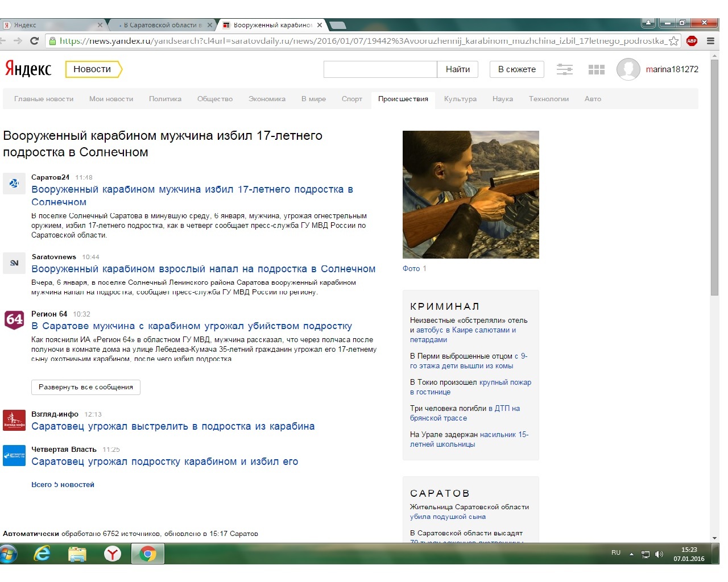728x582 pixels.
Task: Open the Мои новости section
Action: (111, 99)
